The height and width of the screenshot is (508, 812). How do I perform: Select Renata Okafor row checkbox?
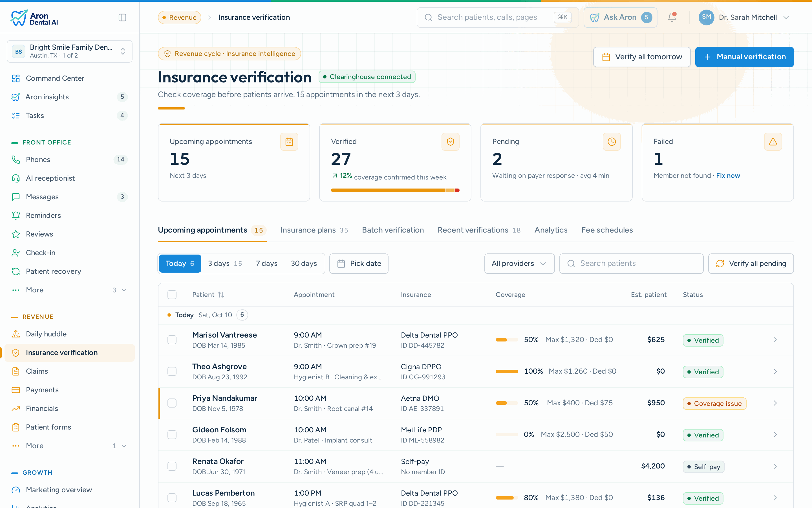click(x=172, y=466)
